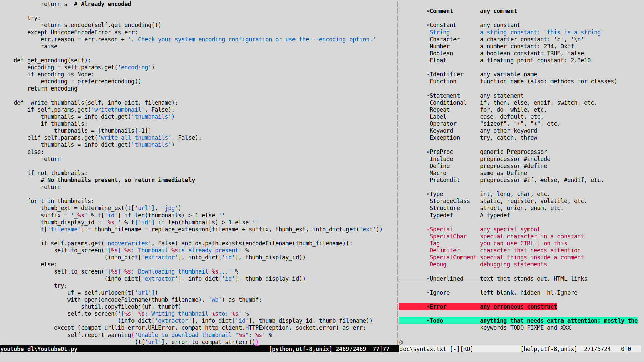Click the 2469/2469 line counter
This screenshot has width=644, height=362.
pyautogui.click(x=351, y=349)
